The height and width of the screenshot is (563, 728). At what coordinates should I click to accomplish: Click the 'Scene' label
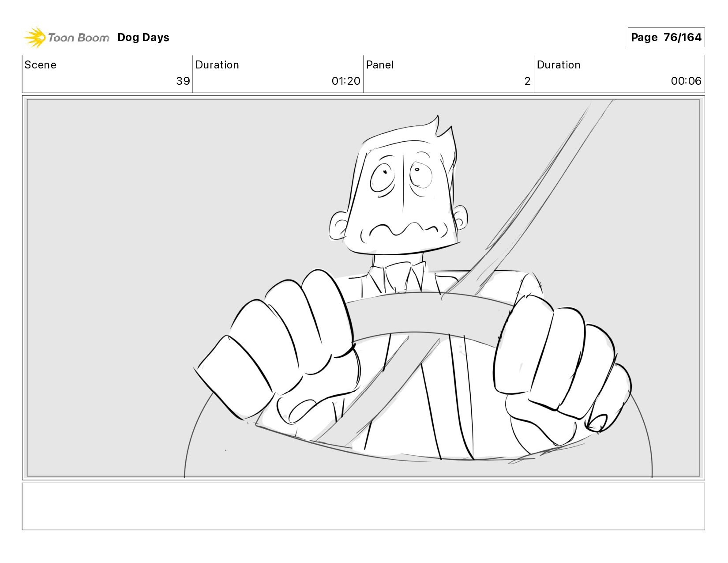pos(41,65)
